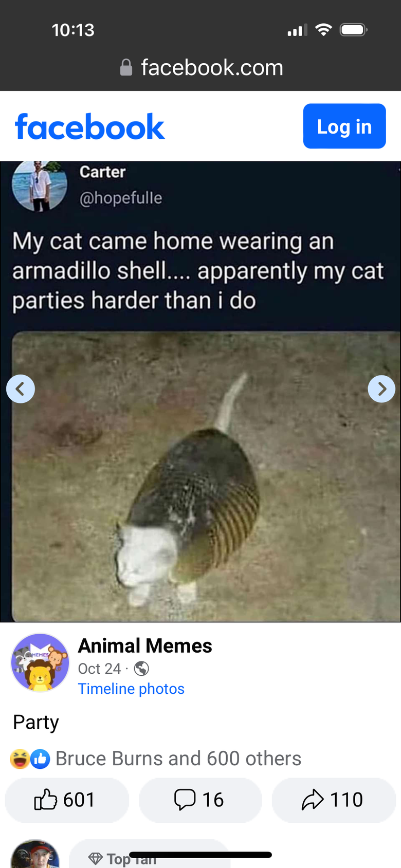
Task: Open Animal Memes page profile picture
Action: [40, 662]
